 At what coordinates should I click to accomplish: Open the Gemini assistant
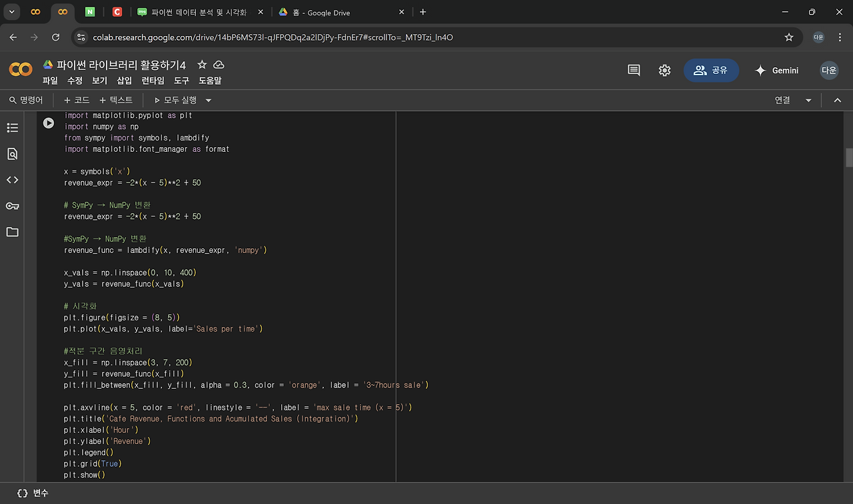[776, 70]
